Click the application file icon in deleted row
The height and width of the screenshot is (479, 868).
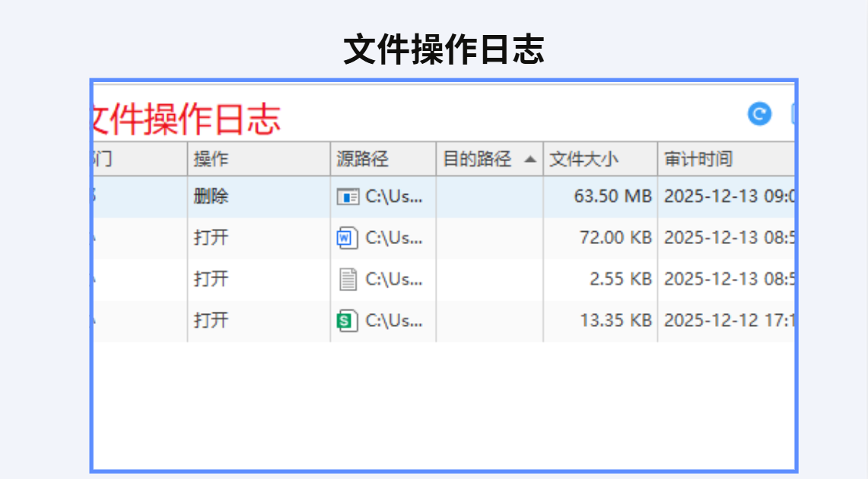coord(348,196)
